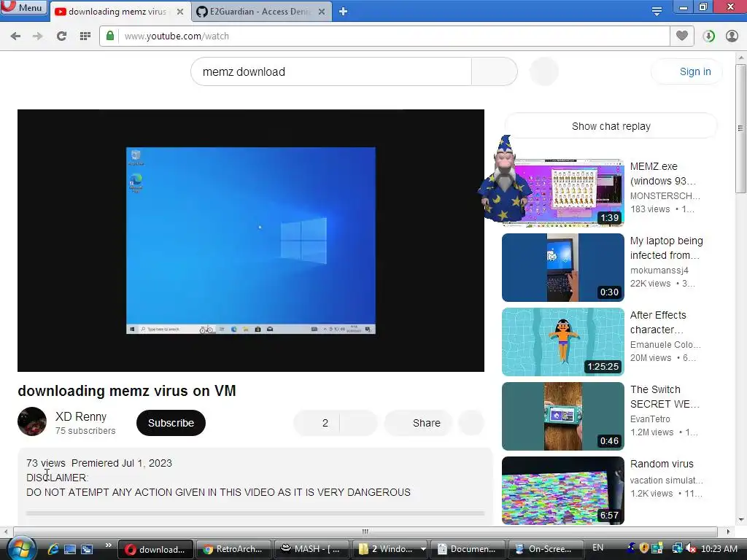Click Show chat replay button
This screenshot has height=560, width=747.
click(x=611, y=126)
